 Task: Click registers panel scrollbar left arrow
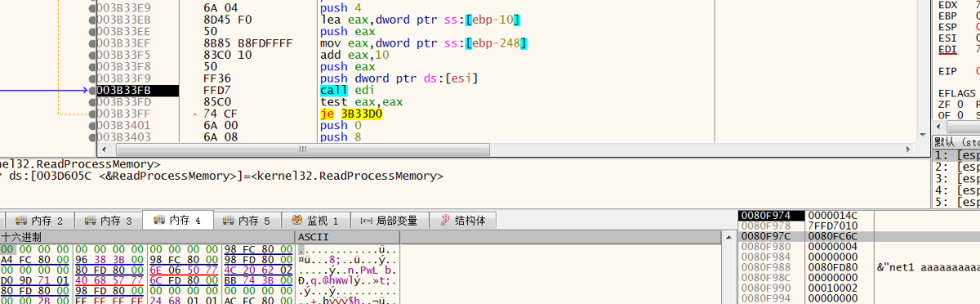(938, 127)
